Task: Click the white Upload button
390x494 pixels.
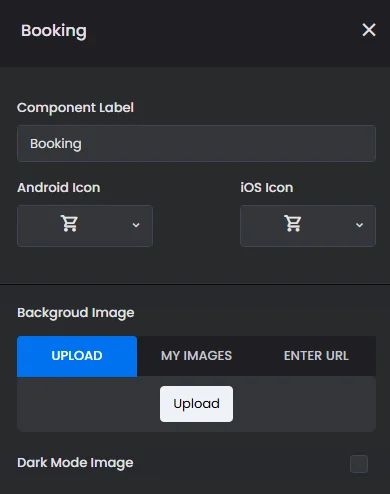Action: coord(196,404)
